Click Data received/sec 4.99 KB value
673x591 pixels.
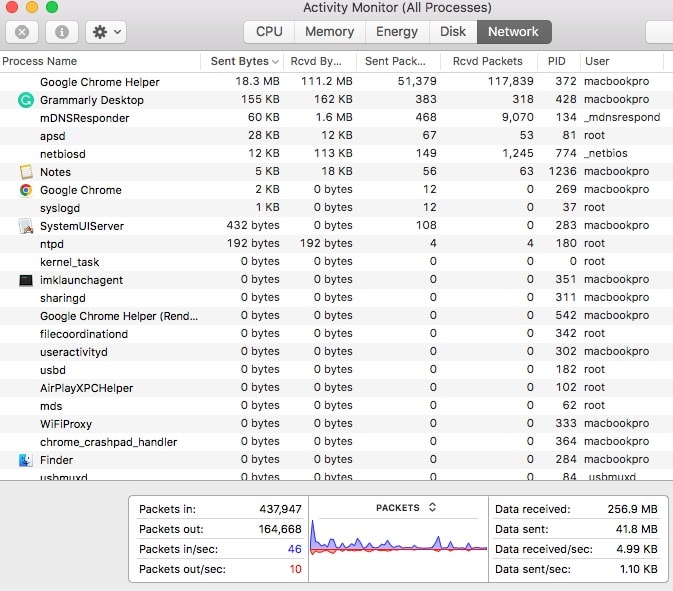coord(637,549)
